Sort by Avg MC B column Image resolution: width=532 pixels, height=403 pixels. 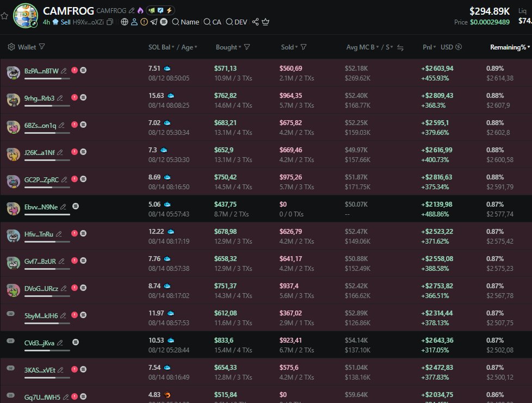pos(362,47)
